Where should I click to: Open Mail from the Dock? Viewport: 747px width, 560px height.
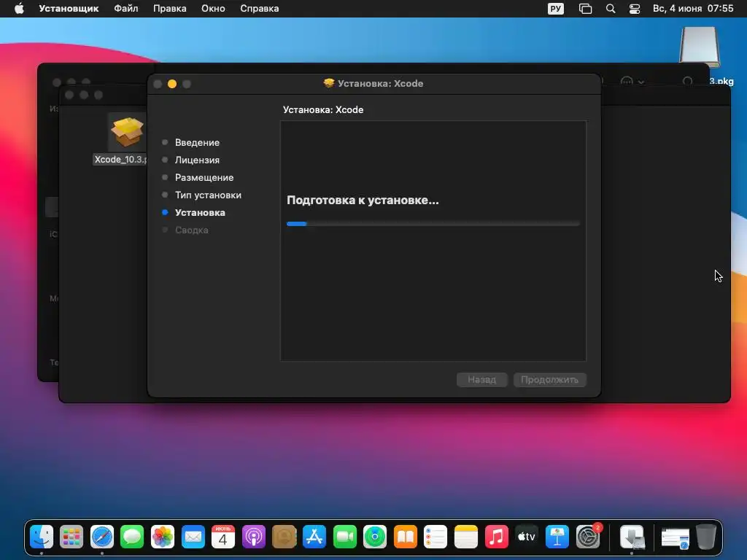tap(193, 537)
